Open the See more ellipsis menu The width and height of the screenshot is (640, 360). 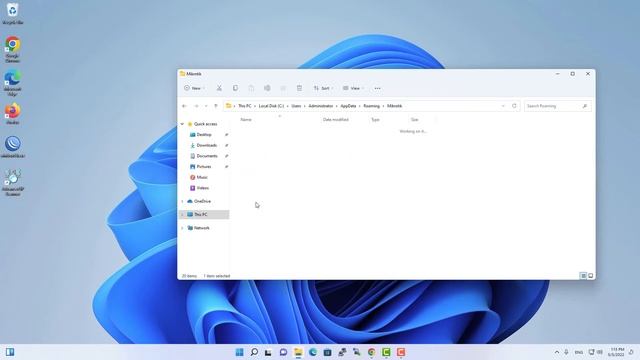point(377,88)
